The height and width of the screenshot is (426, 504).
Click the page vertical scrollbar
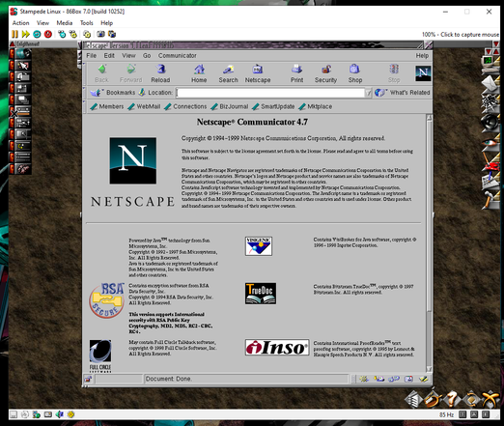[429, 243]
